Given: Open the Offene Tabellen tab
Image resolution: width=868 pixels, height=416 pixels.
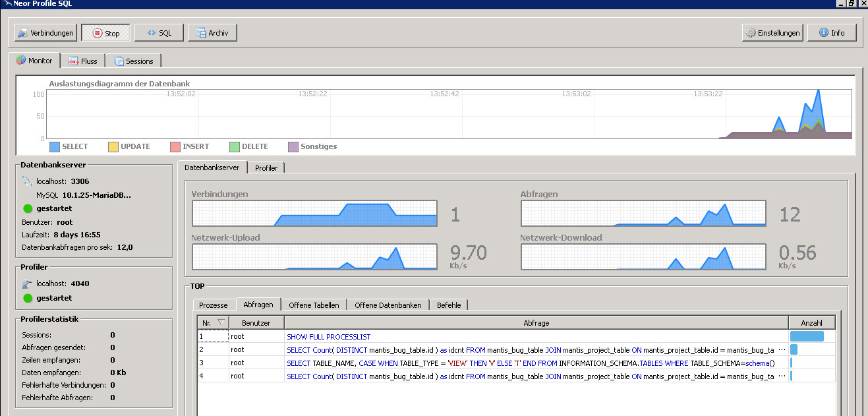Looking at the screenshot, I should (314, 305).
